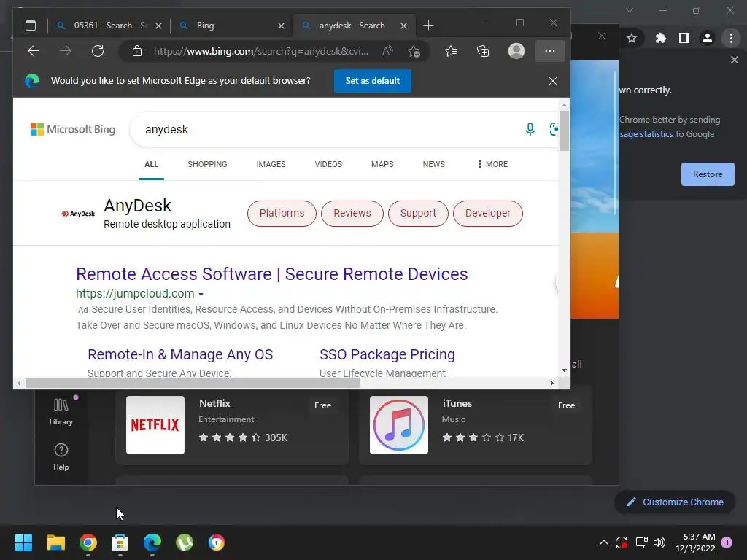Open Edge Collections
The height and width of the screenshot is (560, 747).
[483, 51]
